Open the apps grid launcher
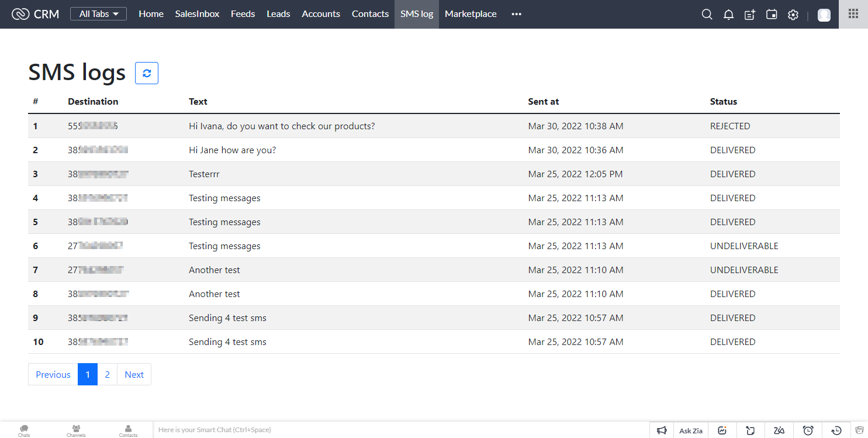 (853, 14)
